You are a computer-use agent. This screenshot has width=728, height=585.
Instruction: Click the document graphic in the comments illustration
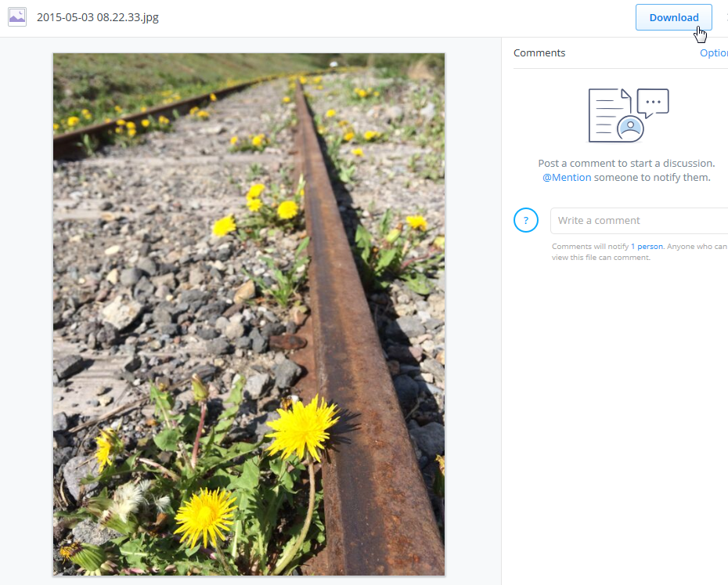click(x=607, y=114)
